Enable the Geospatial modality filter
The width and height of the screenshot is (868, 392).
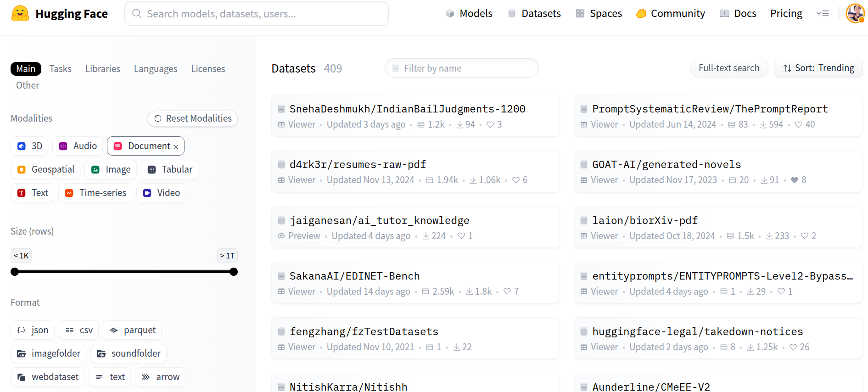point(45,169)
